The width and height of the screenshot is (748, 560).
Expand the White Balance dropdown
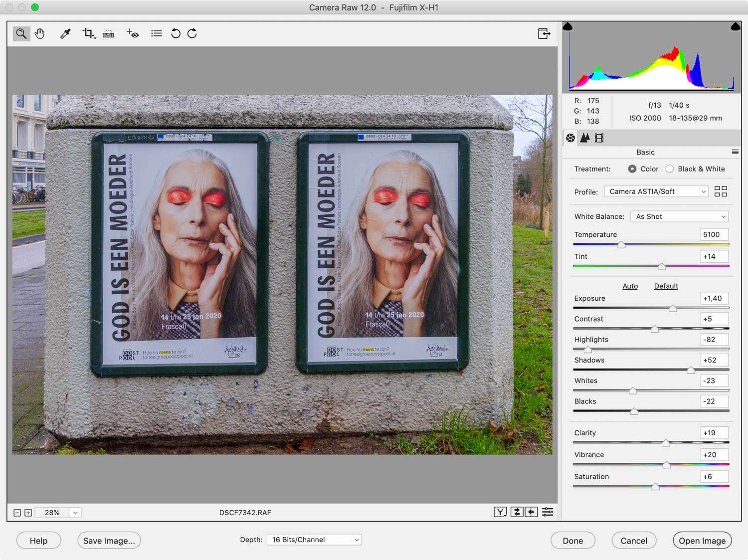point(680,216)
